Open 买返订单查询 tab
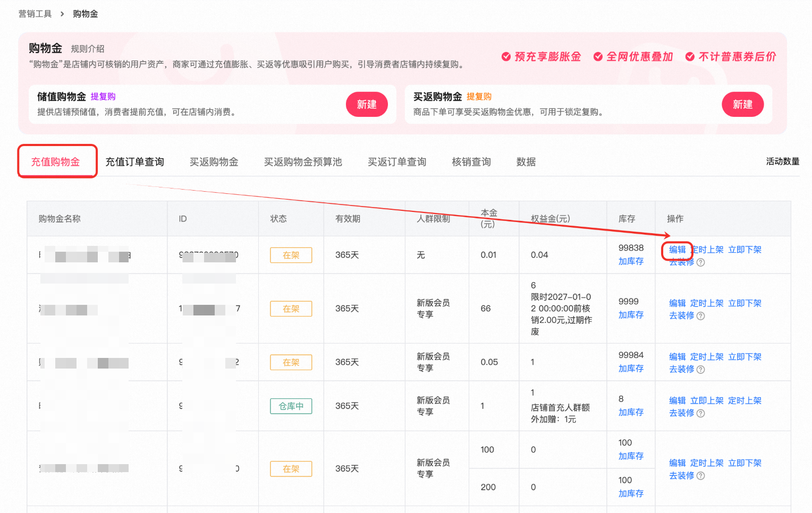 (x=397, y=162)
